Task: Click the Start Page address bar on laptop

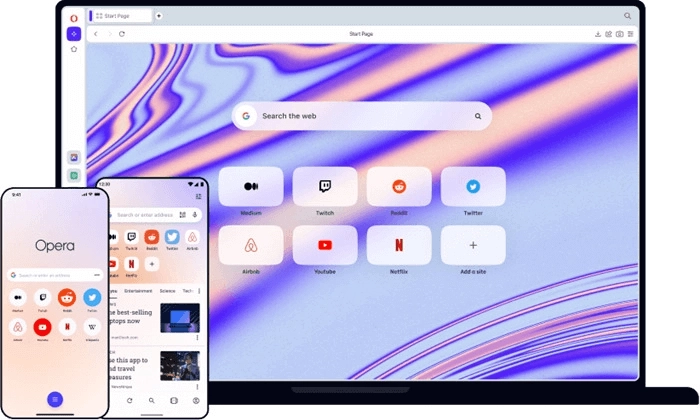Action: coord(361,34)
